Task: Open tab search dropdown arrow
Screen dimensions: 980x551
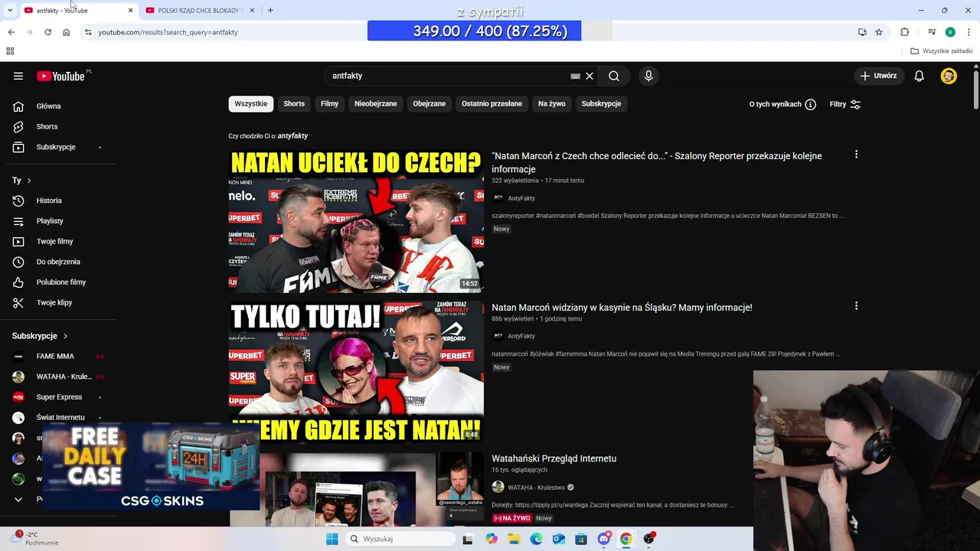Action: pos(10,11)
